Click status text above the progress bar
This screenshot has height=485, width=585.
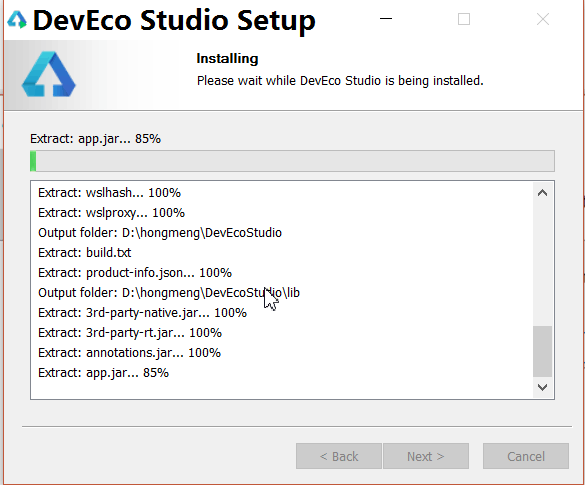(x=95, y=139)
